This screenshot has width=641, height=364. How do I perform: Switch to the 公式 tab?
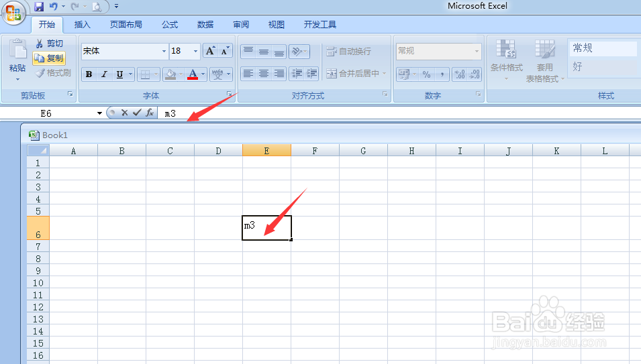170,25
